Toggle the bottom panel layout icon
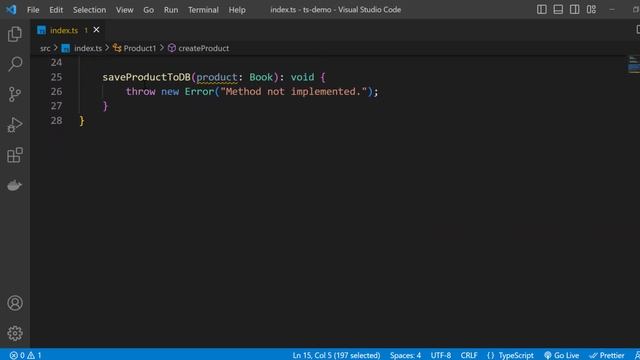Image resolution: width=640 pixels, height=360 pixels. tap(558, 9)
